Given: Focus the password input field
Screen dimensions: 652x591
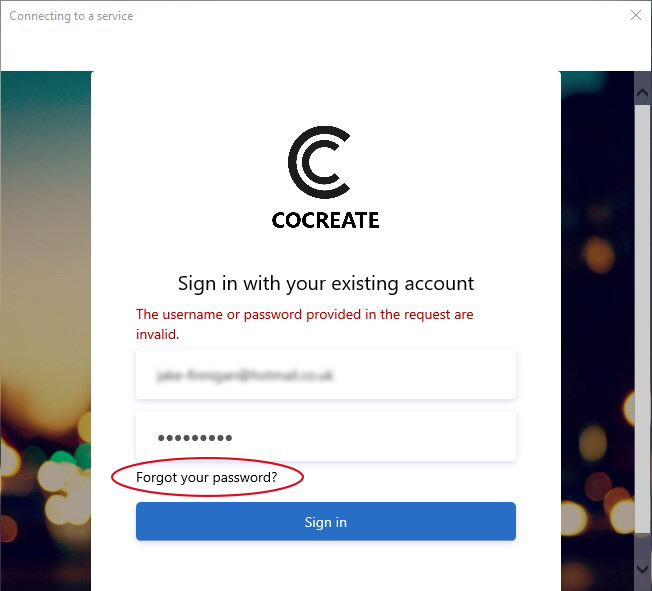Looking at the screenshot, I should click(326, 436).
